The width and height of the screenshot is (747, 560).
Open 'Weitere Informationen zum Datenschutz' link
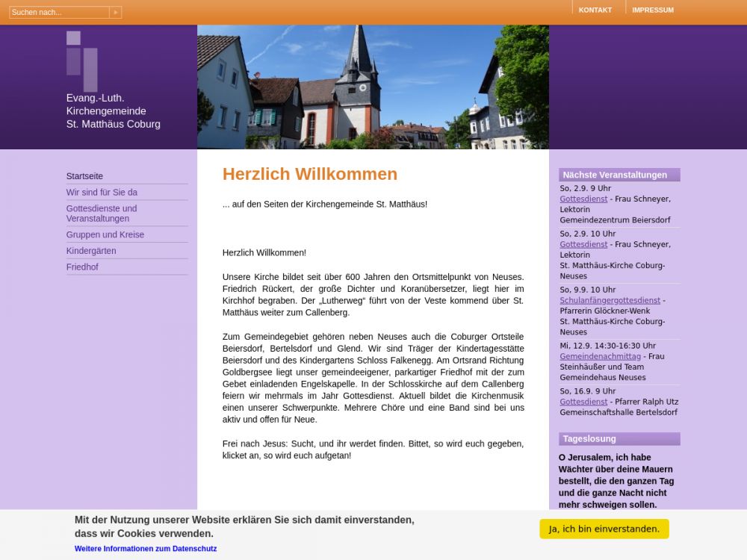click(x=146, y=549)
